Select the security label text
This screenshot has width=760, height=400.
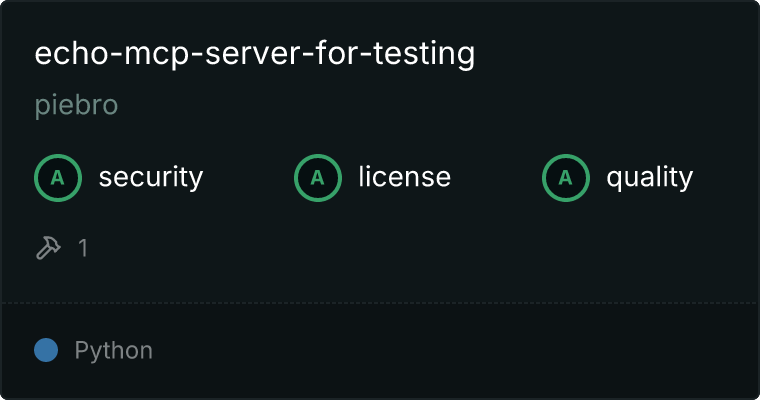(151, 177)
